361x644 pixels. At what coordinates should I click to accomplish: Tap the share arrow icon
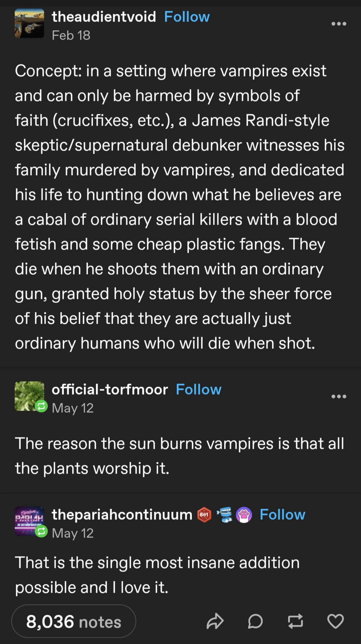pos(215,621)
